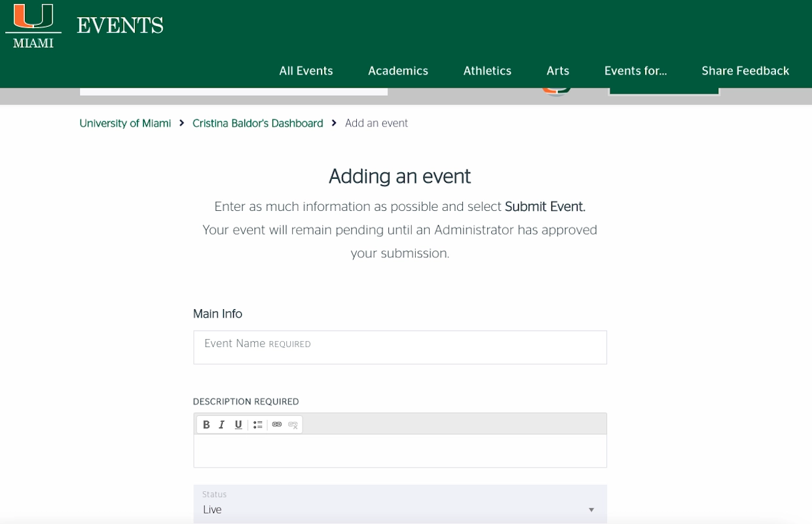Click the remove link icon
Screen dimensions: 812x524
(x=293, y=424)
